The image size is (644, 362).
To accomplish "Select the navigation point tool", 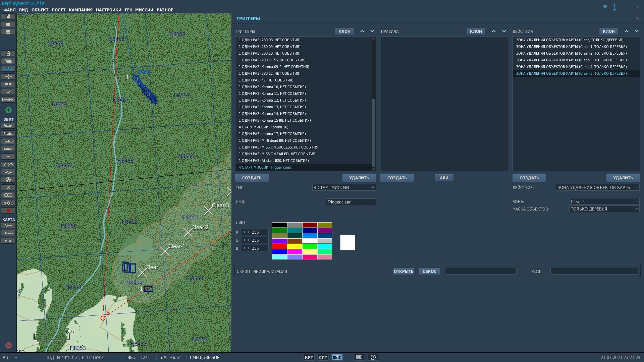I will (8, 172).
